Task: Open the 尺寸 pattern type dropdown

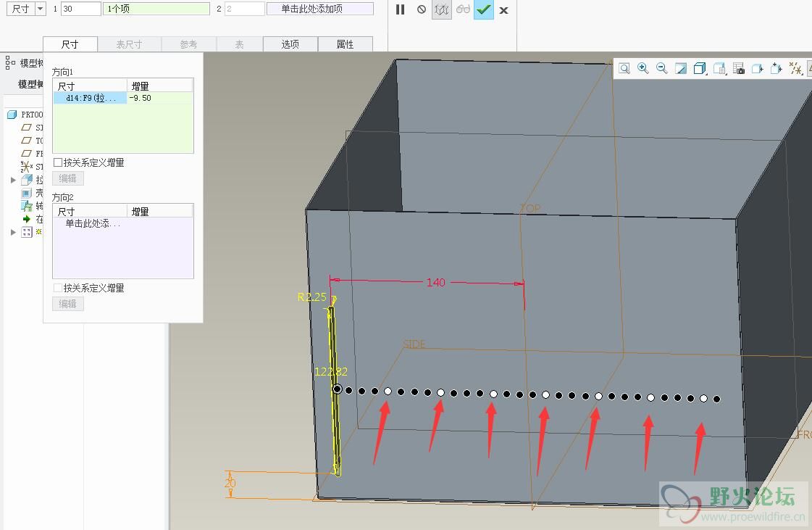Action: [41, 9]
